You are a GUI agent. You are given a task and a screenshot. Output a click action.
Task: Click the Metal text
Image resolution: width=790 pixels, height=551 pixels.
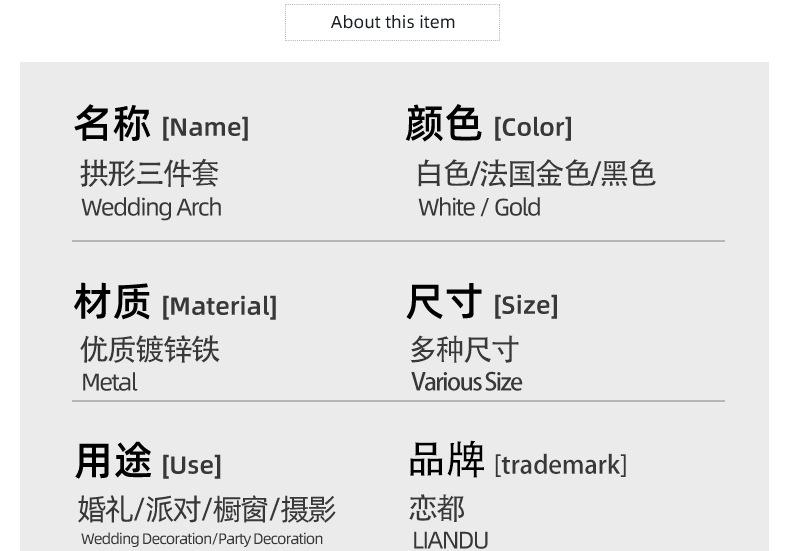[109, 382]
